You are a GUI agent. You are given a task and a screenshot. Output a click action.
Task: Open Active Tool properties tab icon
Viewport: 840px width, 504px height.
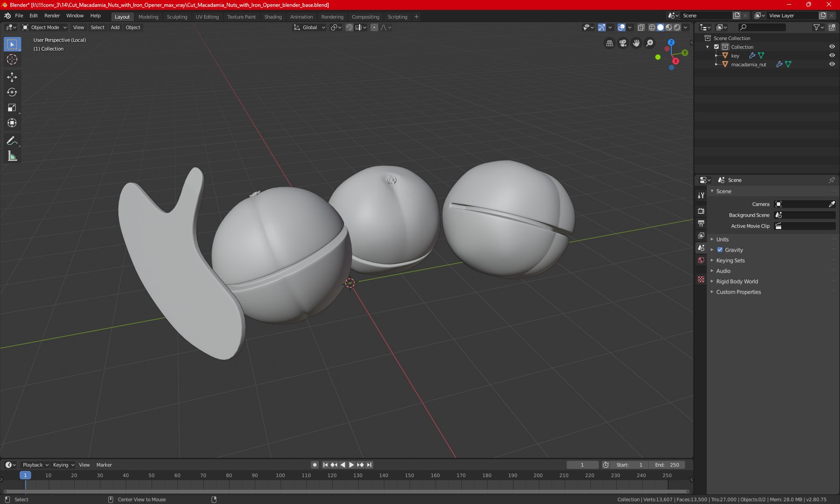pos(701,195)
